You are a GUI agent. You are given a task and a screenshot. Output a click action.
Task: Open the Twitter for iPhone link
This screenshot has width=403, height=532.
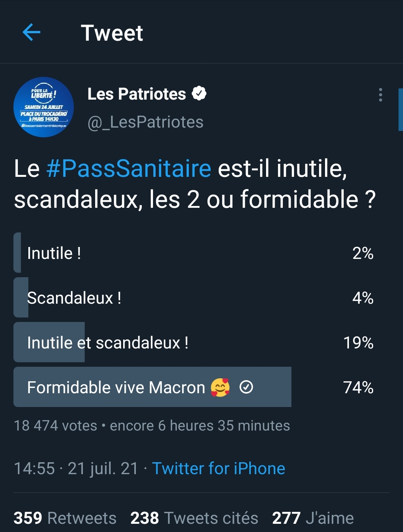[x=219, y=469]
